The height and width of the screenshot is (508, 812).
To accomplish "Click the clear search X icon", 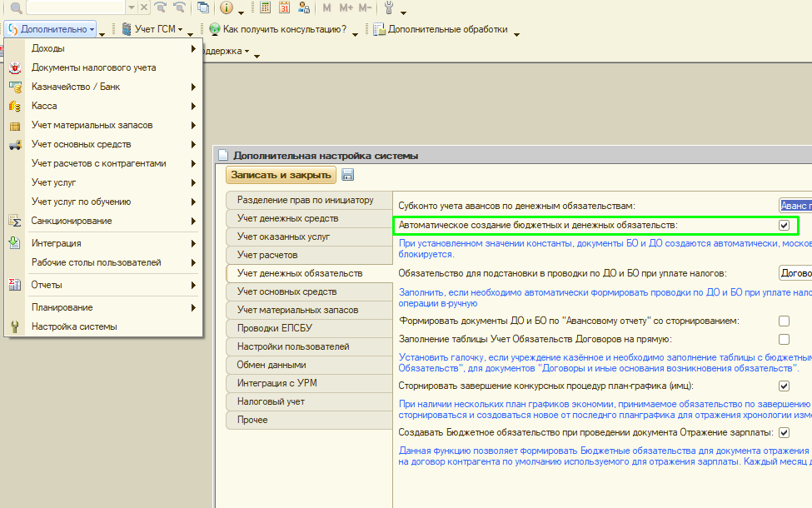I will pyautogui.click(x=144, y=7).
